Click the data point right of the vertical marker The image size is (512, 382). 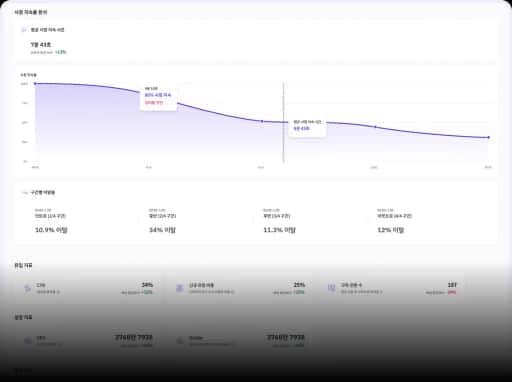click(x=375, y=127)
